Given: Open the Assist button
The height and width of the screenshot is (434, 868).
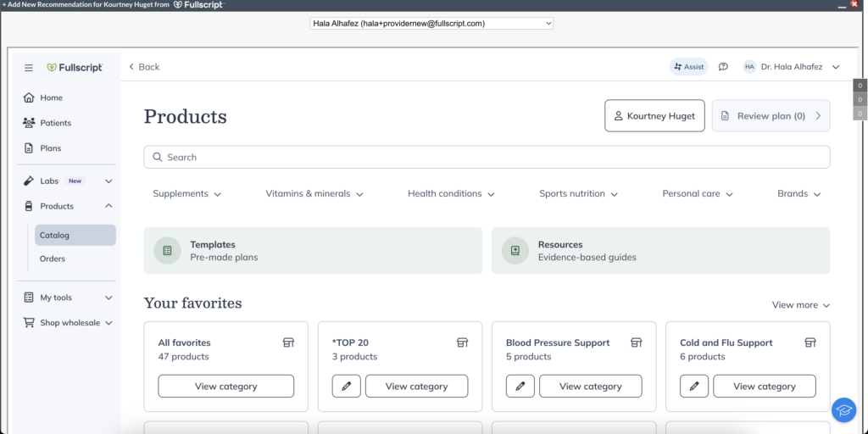Looking at the screenshot, I should pyautogui.click(x=688, y=67).
